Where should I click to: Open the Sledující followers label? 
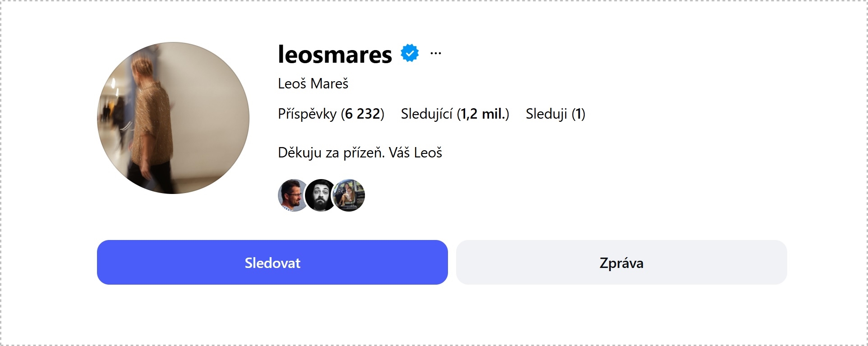tap(426, 114)
